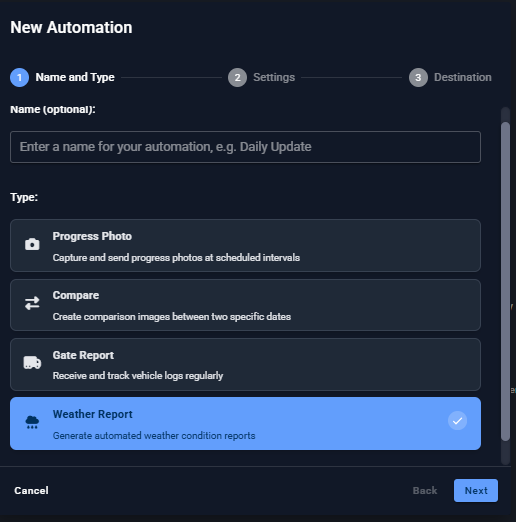This screenshot has height=522, width=516.
Task: Click the Next button
Action: [x=476, y=490]
